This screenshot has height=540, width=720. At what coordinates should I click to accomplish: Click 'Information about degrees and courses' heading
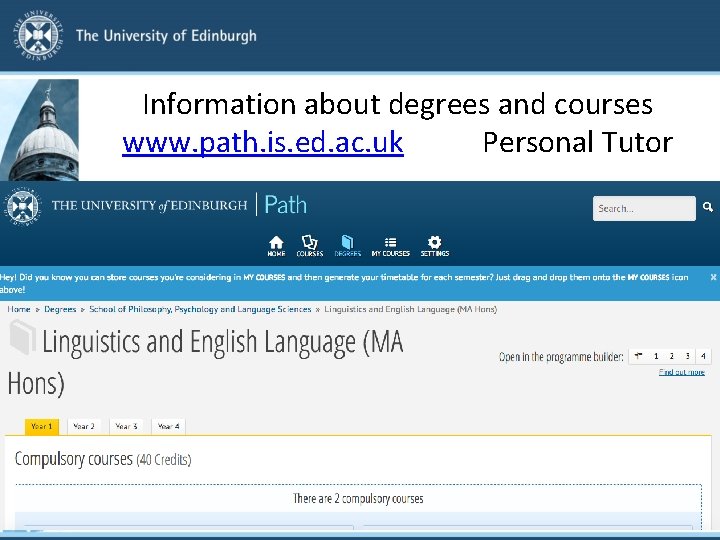398,104
